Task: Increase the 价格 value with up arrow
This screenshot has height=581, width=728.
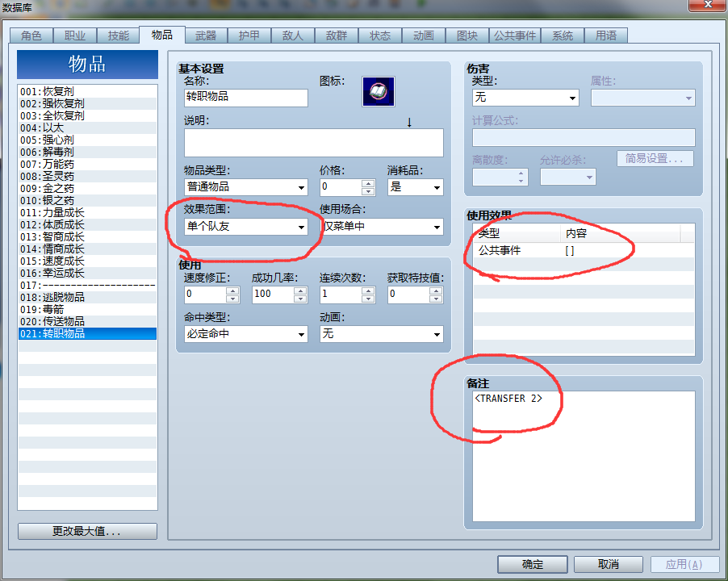Action: [x=368, y=183]
